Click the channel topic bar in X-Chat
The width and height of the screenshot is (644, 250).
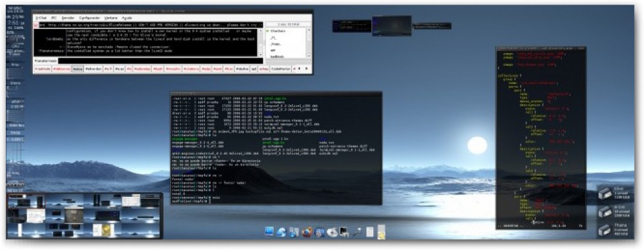[150, 25]
